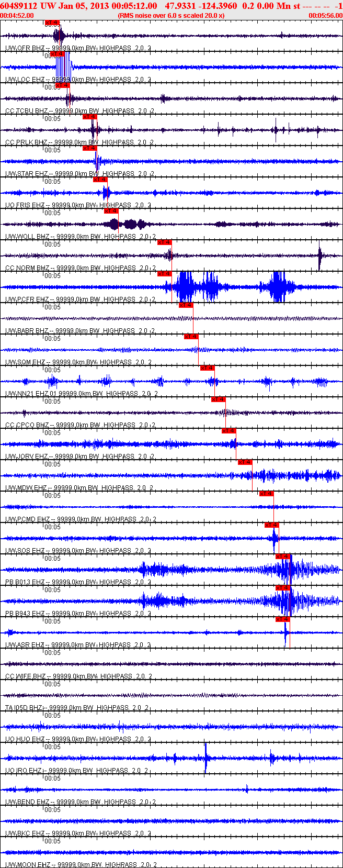Select the UW.PCFR EHZ station label
Viewport: 343px width, 868px height.
(80, 299)
